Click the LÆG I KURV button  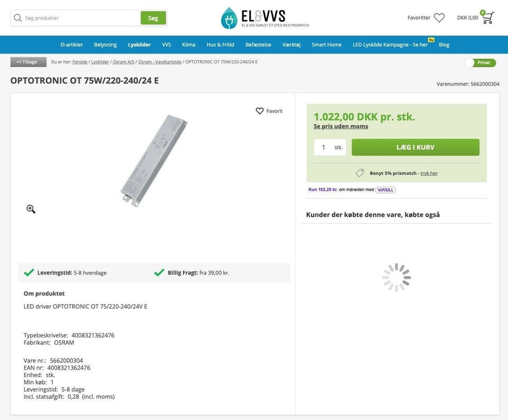click(415, 147)
